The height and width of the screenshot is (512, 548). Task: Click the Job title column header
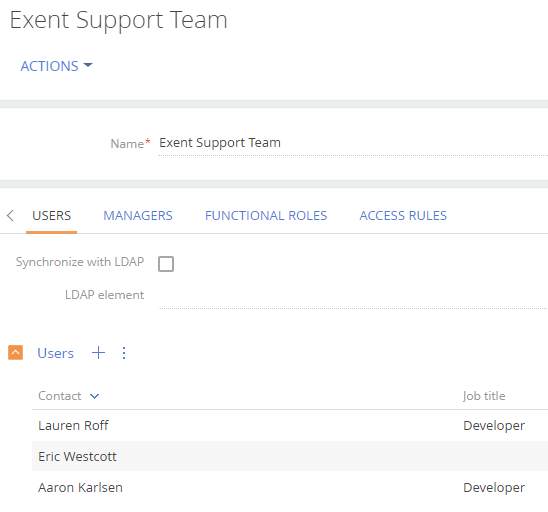click(484, 396)
